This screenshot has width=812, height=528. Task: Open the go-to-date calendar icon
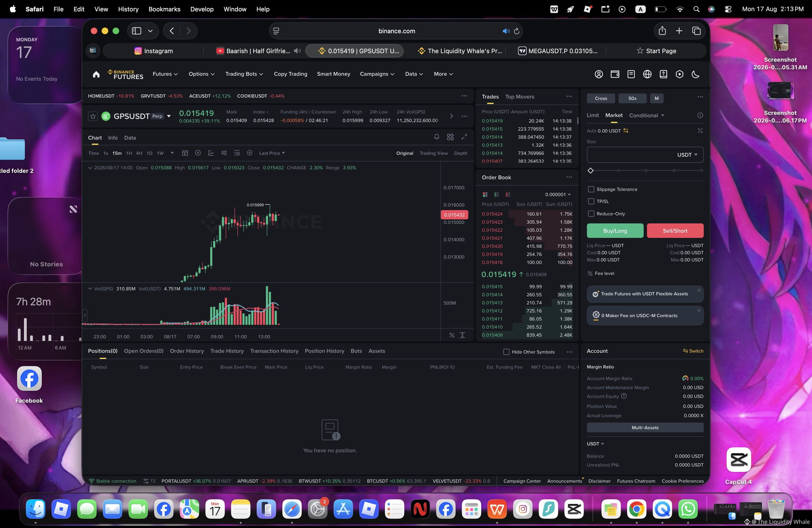[x=185, y=153]
